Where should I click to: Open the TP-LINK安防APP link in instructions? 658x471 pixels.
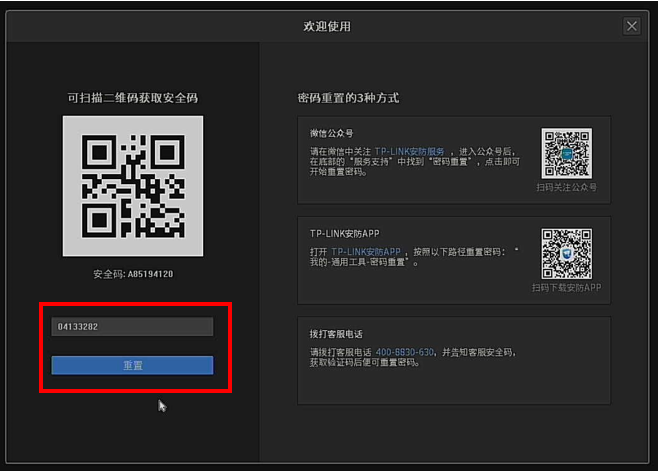point(366,252)
